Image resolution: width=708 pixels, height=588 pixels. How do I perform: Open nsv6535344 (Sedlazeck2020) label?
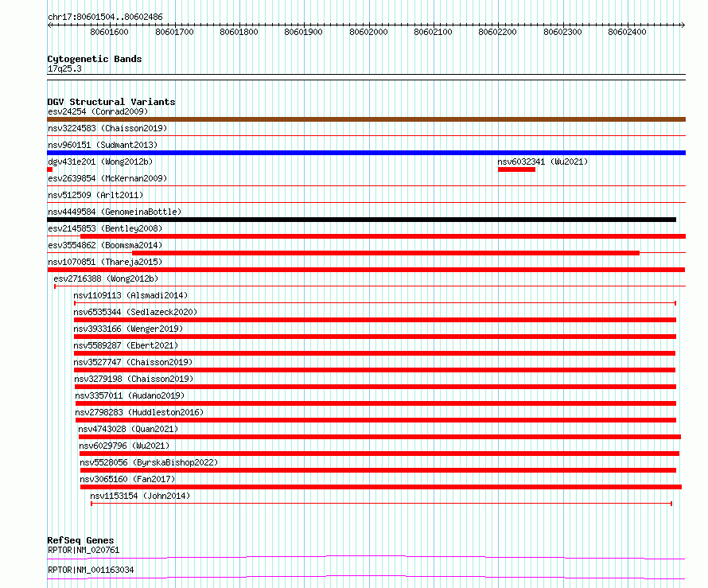point(135,312)
